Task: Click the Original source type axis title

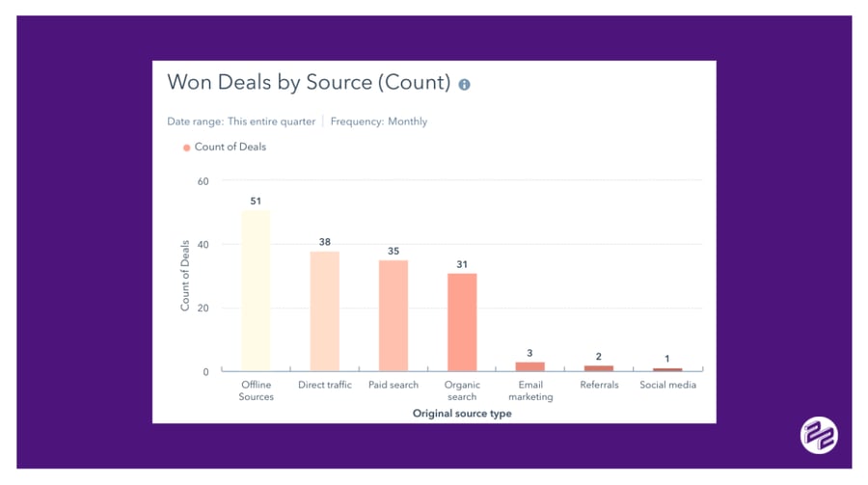Action: point(462,413)
